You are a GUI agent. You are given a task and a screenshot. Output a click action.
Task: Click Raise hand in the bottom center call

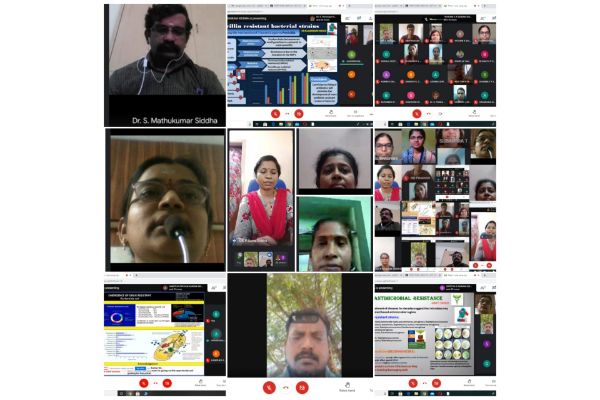[x=347, y=386]
